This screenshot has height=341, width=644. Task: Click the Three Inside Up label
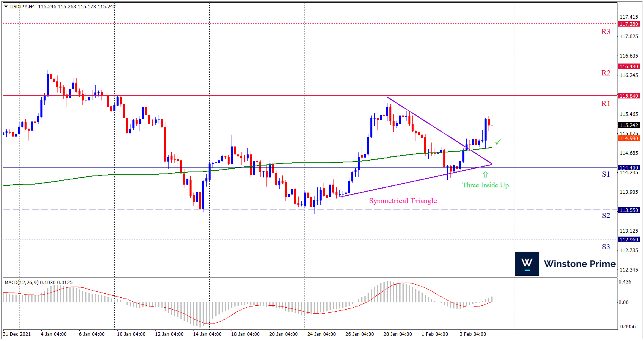[x=485, y=185]
